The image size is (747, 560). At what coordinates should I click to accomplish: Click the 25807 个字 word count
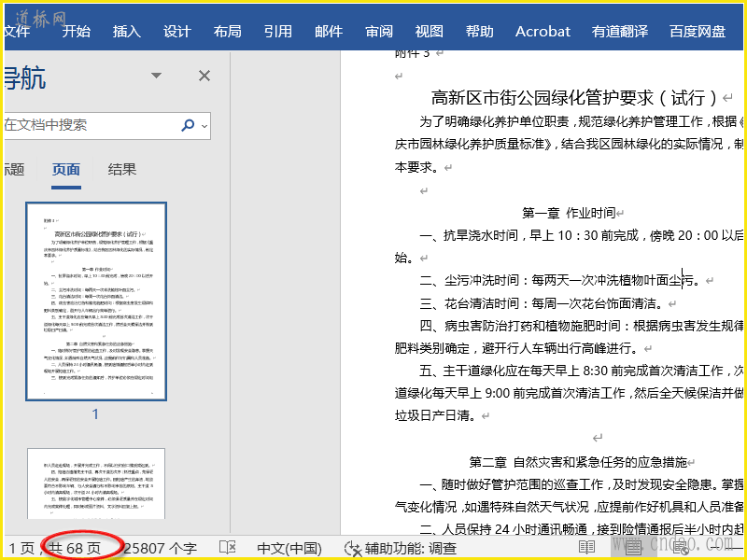pos(160,549)
